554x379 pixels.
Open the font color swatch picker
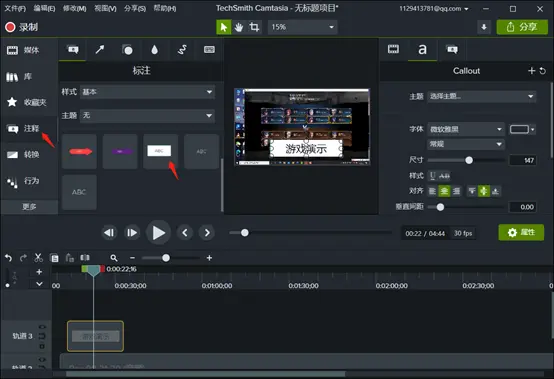522,129
